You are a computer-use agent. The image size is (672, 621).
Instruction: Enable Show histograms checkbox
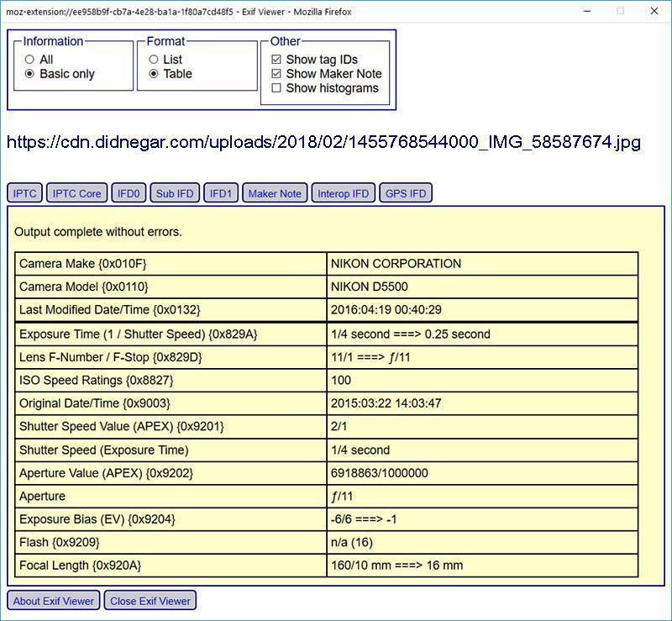[276, 88]
